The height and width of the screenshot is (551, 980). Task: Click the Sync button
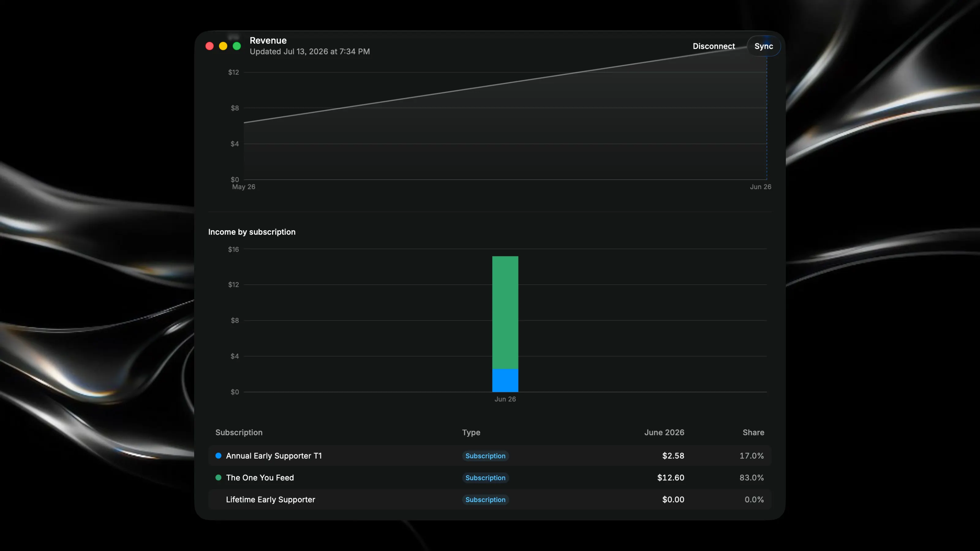763,46
